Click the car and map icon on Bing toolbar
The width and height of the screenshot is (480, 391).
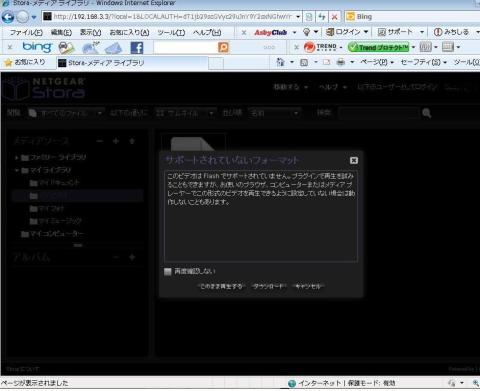click(66, 48)
